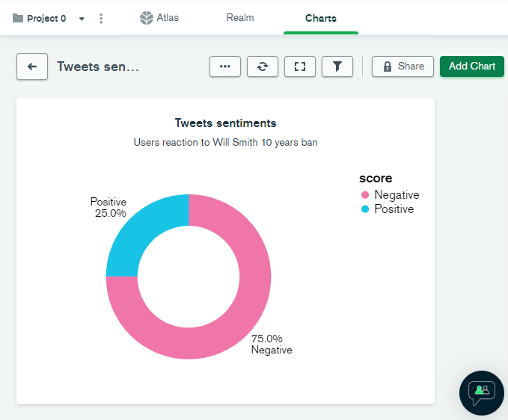
Task: Select the Charts tab
Action: click(x=321, y=18)
